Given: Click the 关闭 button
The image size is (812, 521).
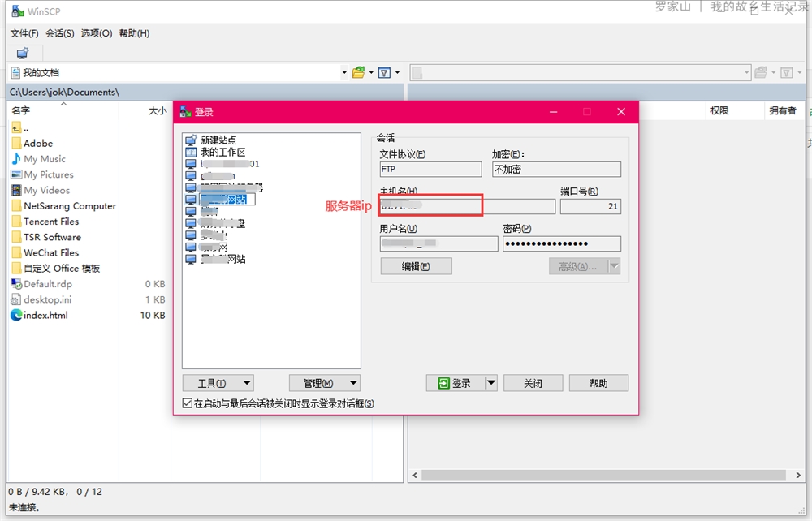Looking at the screenshot, I should pyautogui.click(x=533, y=383).
